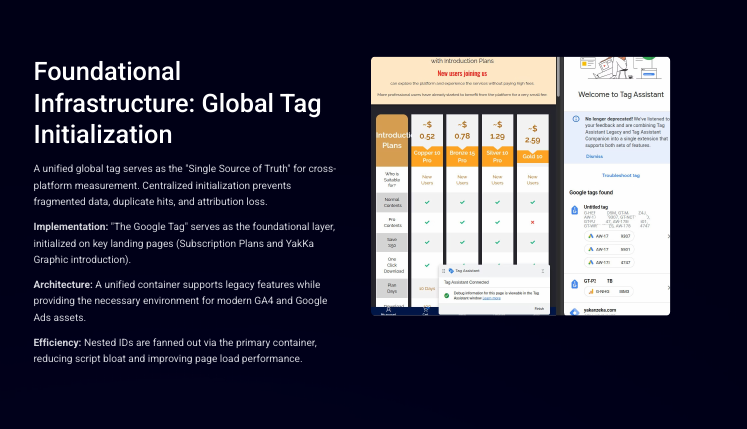Screen dimensions: 747x429
Task: Click the GT-P2 Google tag icon
Action: (575, 285)
